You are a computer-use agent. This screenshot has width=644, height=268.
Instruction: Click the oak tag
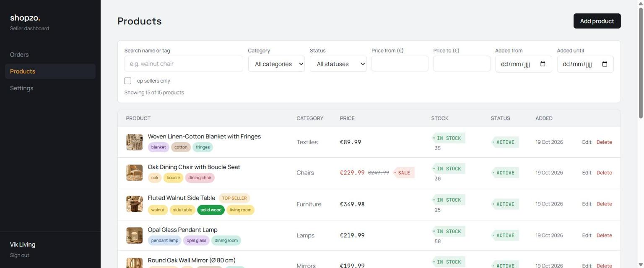[155, 178]
